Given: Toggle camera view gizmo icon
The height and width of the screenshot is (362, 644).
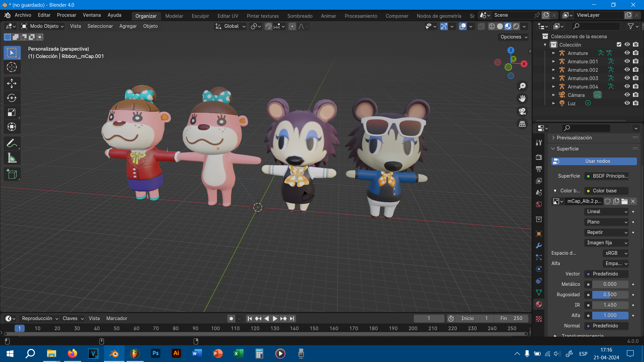Looking at the screenshot, I should 522,111.
